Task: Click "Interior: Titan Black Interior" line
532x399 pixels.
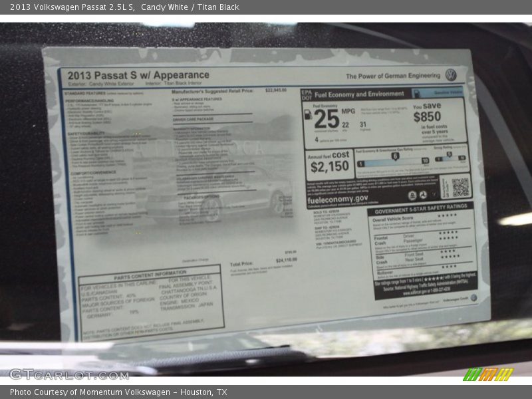Action: point(174,83)
